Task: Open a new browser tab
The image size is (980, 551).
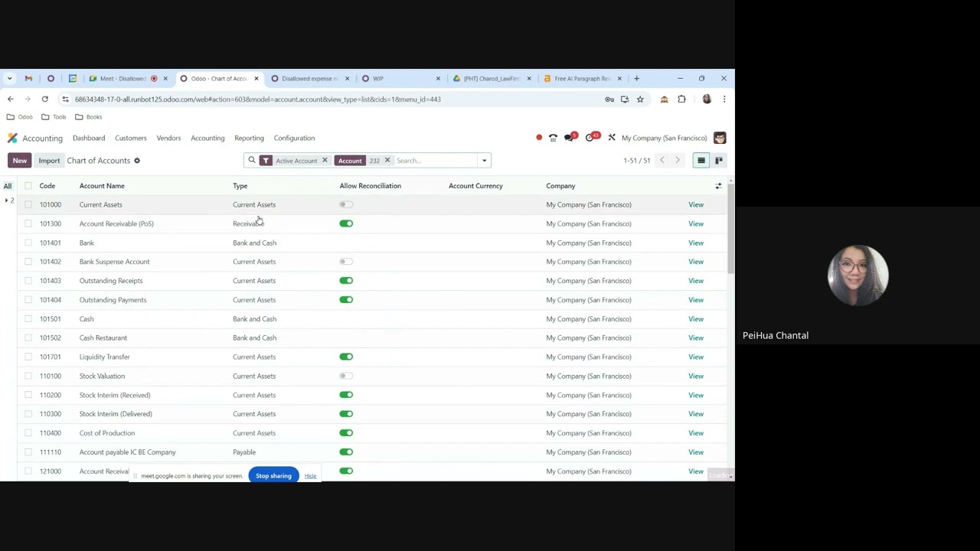Action: pyautogui.click(x=636, y=78)
